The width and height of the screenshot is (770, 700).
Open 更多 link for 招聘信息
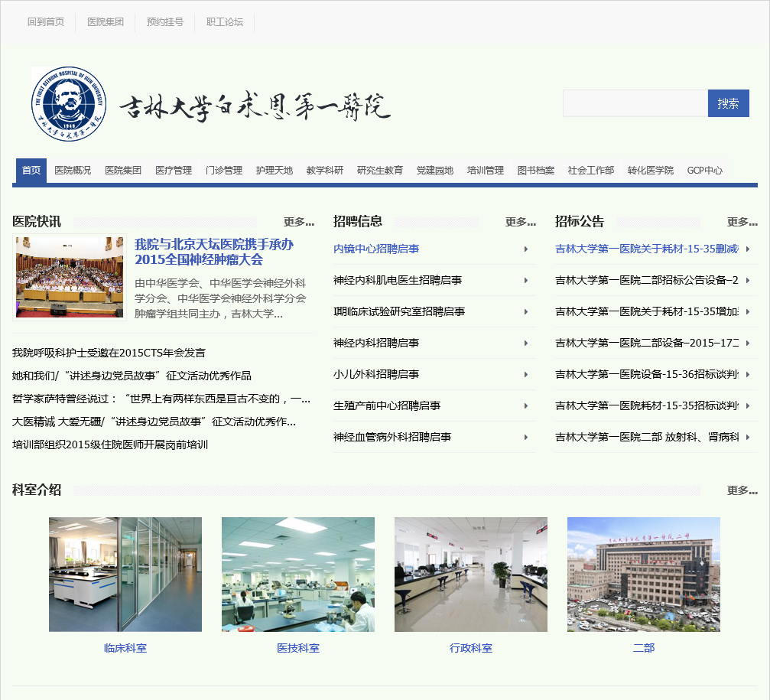click(x=521, y=222)
